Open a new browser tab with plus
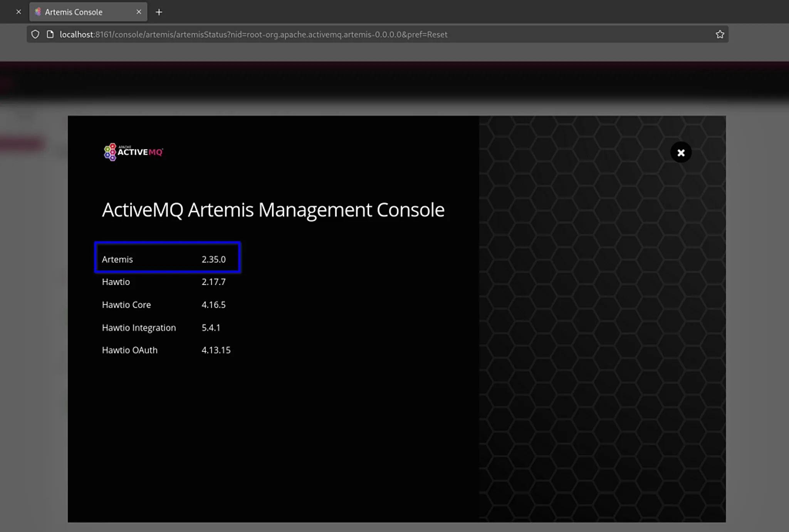This screenshot has height=532, width=789. click(x=159, y=12)
